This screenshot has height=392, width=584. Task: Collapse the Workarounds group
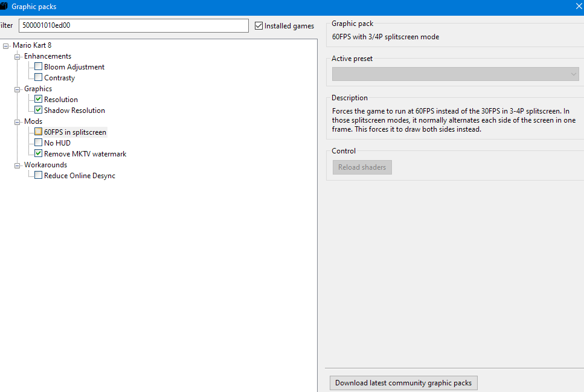point(17,165)
